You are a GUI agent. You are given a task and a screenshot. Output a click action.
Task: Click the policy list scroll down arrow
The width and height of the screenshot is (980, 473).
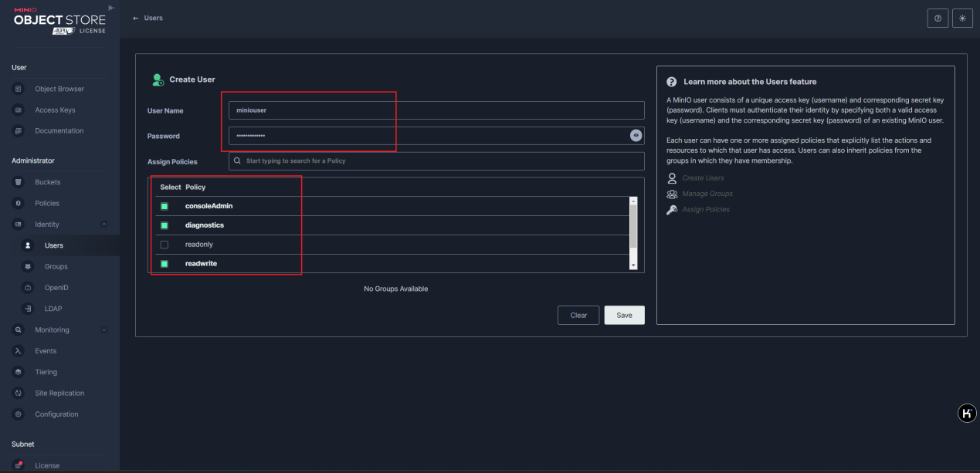tap(634, 265)
